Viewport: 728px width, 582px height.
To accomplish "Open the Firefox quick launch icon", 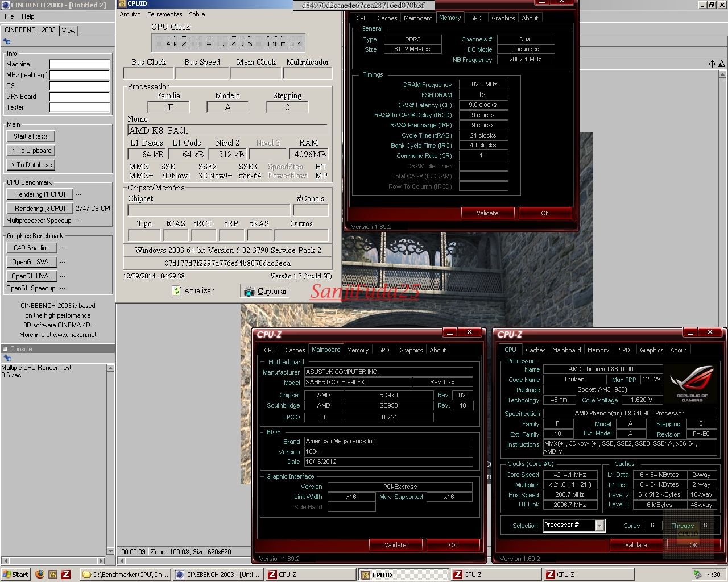I will click(x=39, y=575).
